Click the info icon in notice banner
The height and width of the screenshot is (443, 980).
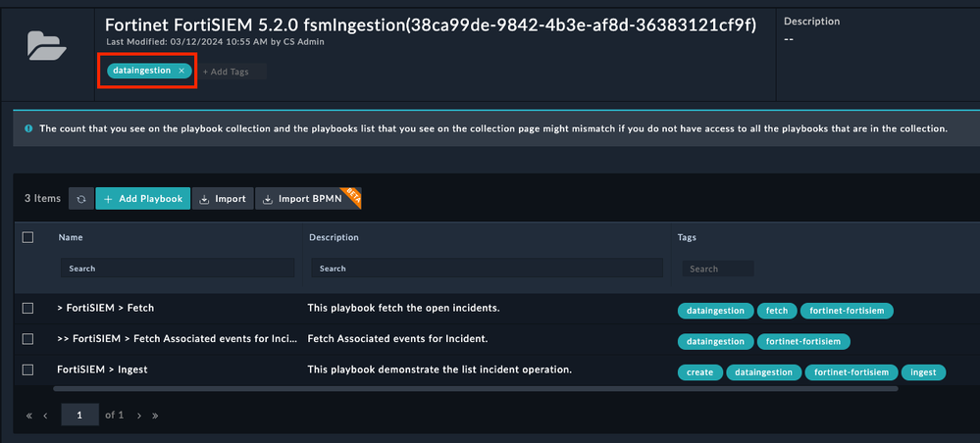[28, 128]
